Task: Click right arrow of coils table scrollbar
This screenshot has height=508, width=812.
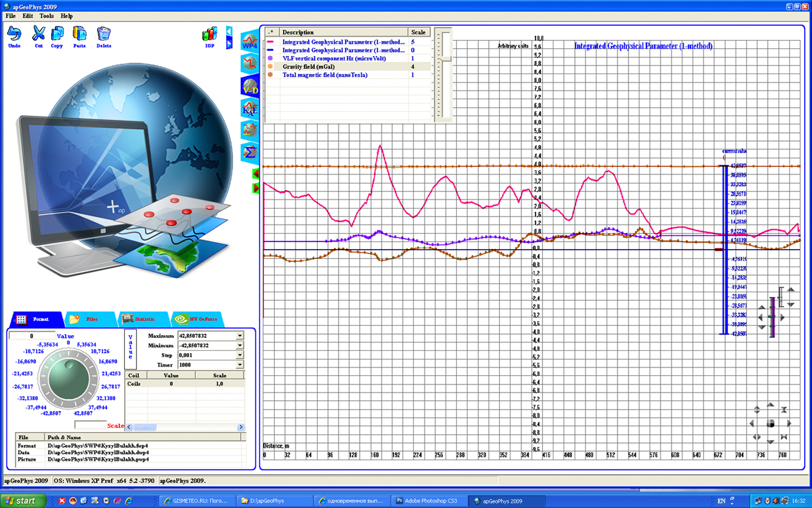Action: click(241, 427)
